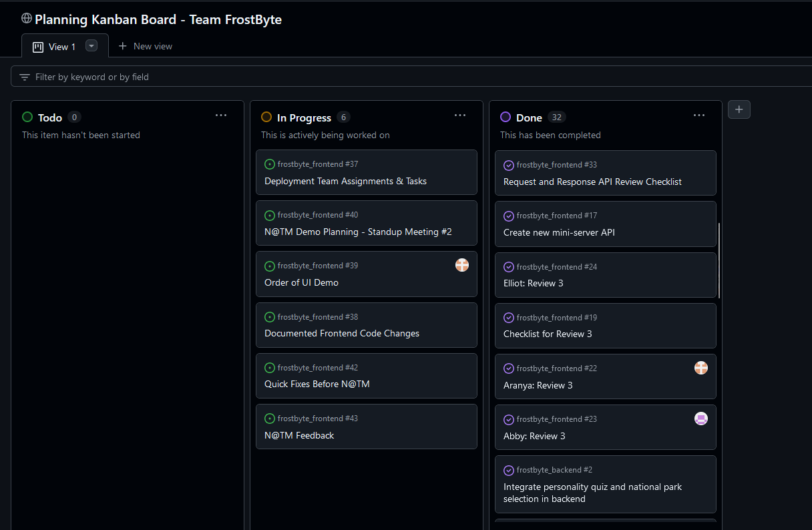The image size is (812, 530).
Task: Click open-issue icon on frostbyte_frontend #38
Action: pos(270,317)
